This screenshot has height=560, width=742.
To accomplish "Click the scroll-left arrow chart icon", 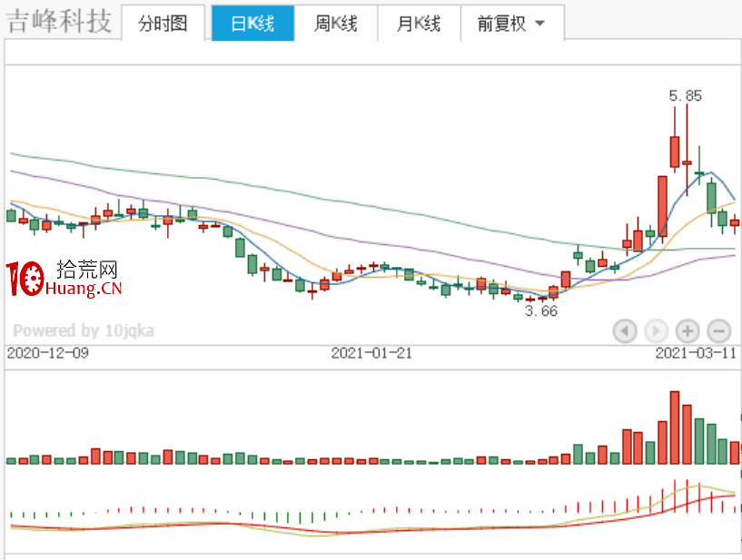I will [x=625, y=330].
